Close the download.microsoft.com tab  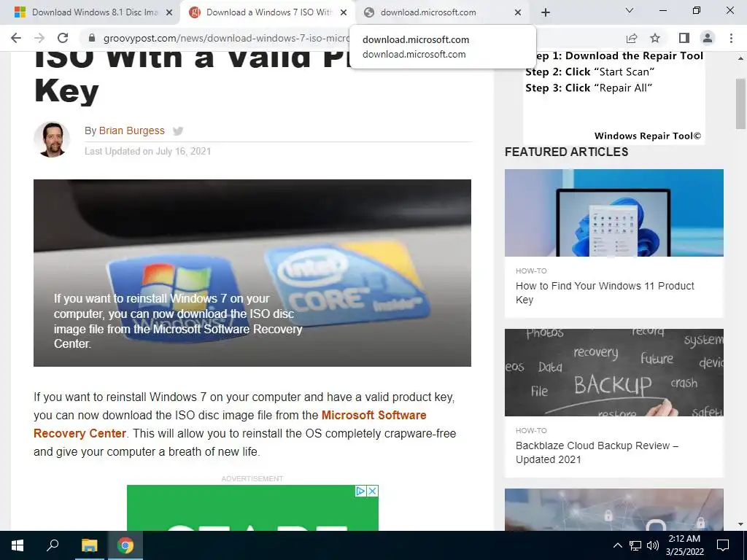(x=518, y=12)
